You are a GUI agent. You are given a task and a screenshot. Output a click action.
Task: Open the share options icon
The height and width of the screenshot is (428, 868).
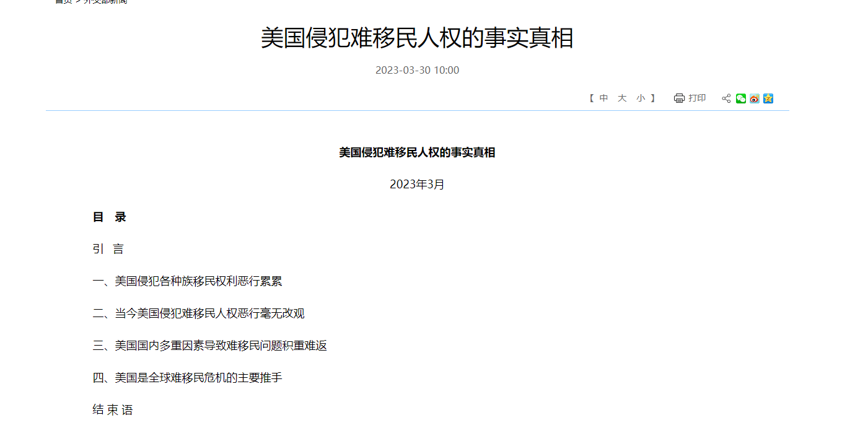point(726,98)
